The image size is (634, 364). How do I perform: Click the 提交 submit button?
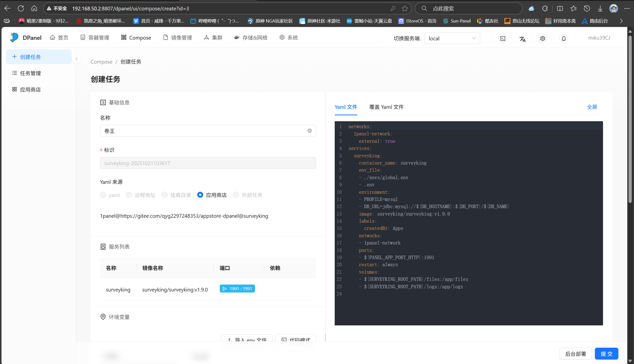(606, 354)
